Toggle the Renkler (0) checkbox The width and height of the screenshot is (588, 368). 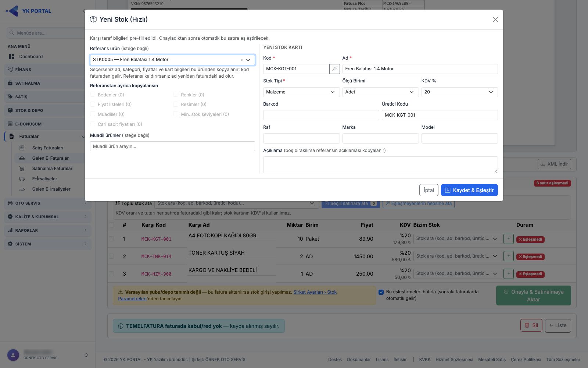tap(176, 95)
